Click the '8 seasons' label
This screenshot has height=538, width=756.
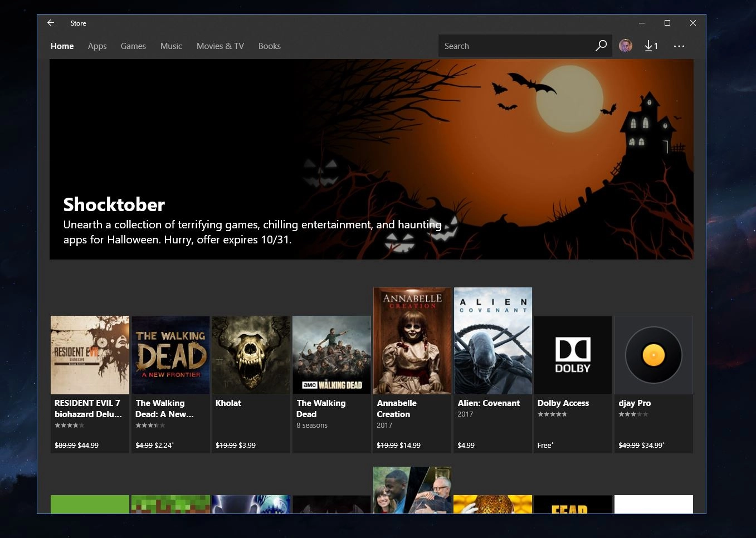click(312, 425)
